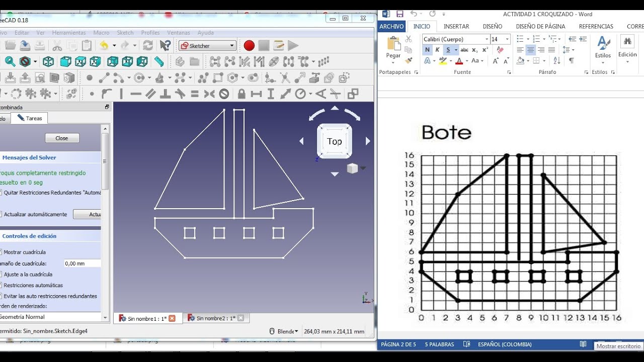644x362 pixels.
Task: Open the DISEÑO DE PÁGINA tab
Action: [540, 26]
